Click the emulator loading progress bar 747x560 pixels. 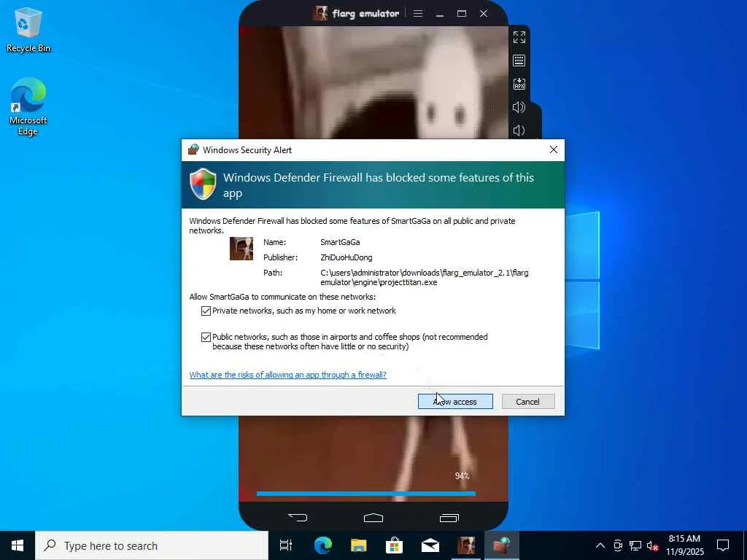pos(366,494)
